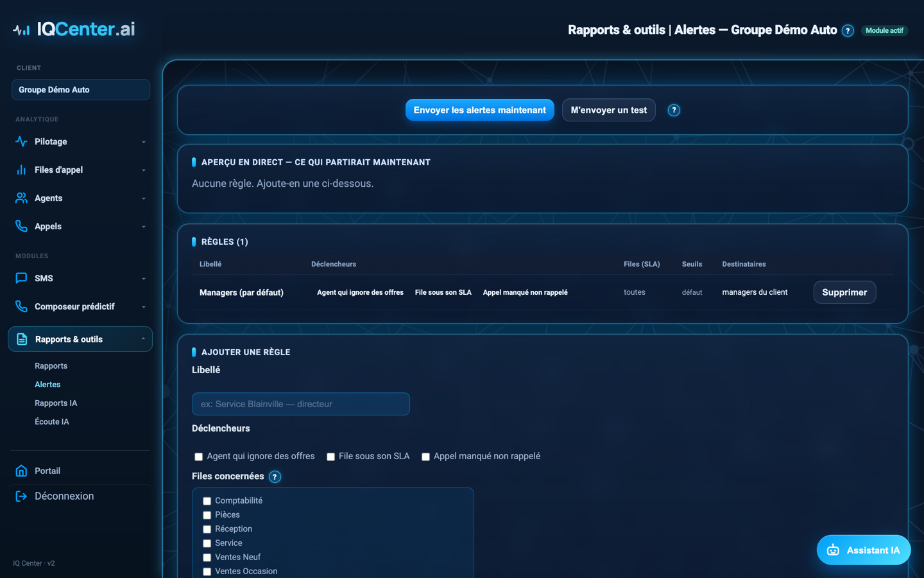Expand the Files d'appel menu chevron
Screen dimensions: 924x578
coord(144,170)
